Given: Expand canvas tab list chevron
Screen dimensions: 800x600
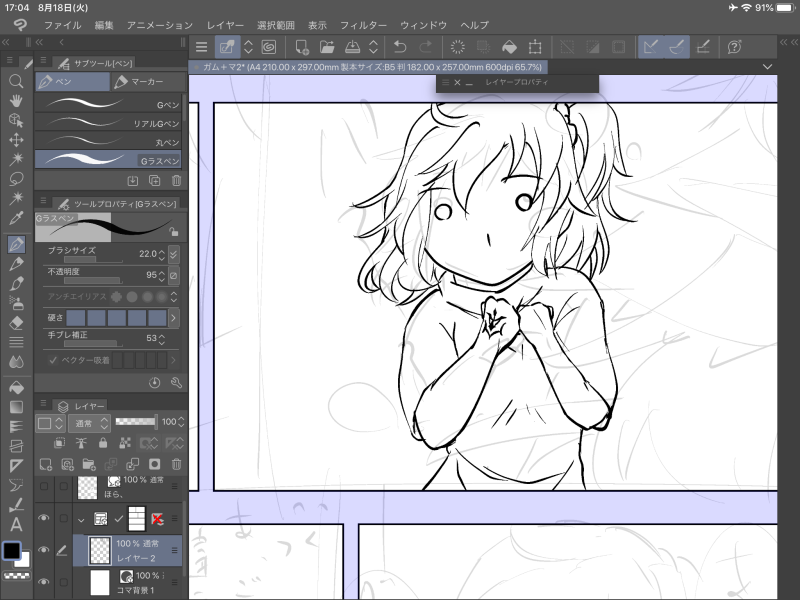Looking at the screenshot, I should pos(767,67).
